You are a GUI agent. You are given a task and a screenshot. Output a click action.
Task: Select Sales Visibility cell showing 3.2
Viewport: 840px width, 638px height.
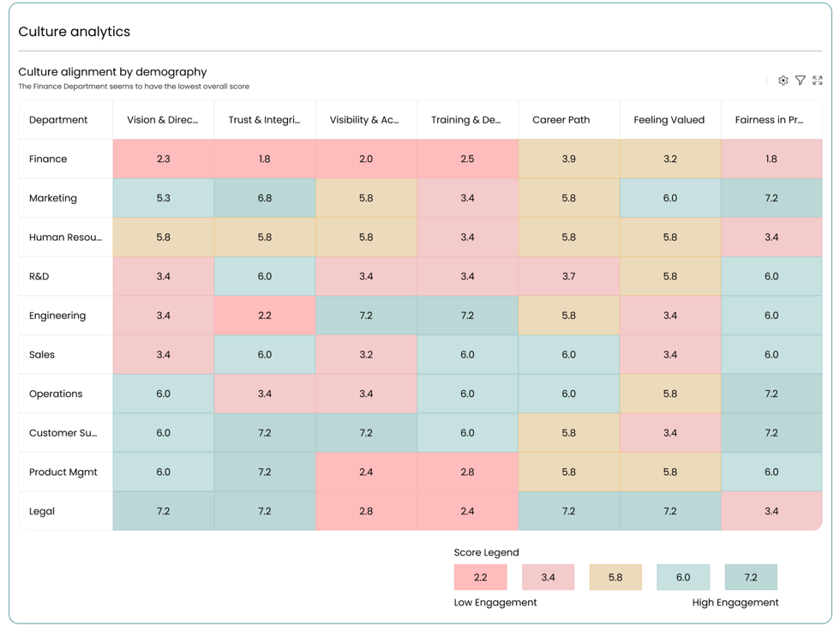coord(366,355)
